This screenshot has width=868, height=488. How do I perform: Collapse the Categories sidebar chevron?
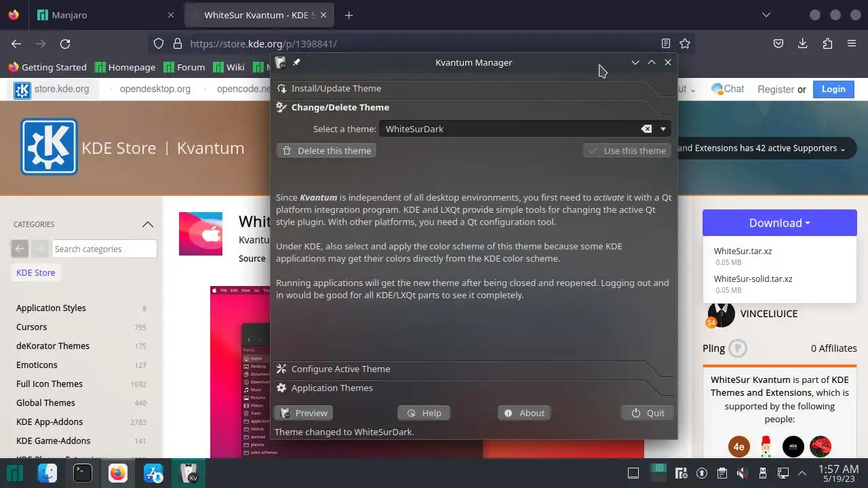click(148, 224)
